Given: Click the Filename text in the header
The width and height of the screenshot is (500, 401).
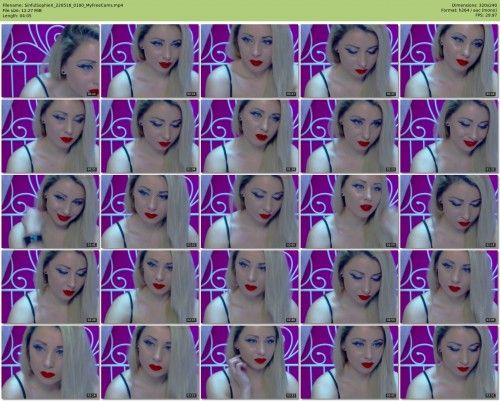Looking at the screenshot, I should click(x=62, y=5).
